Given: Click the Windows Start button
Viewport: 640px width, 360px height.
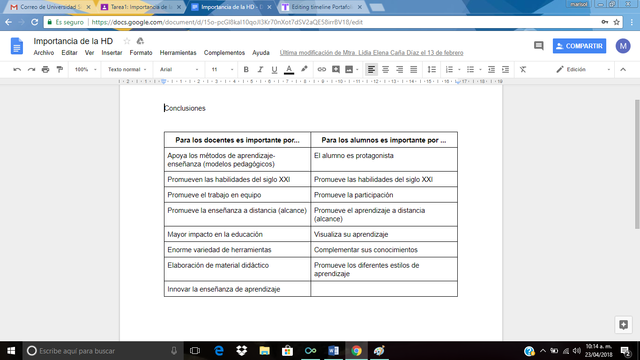Looking at the screenshot, I should (11, 351).
